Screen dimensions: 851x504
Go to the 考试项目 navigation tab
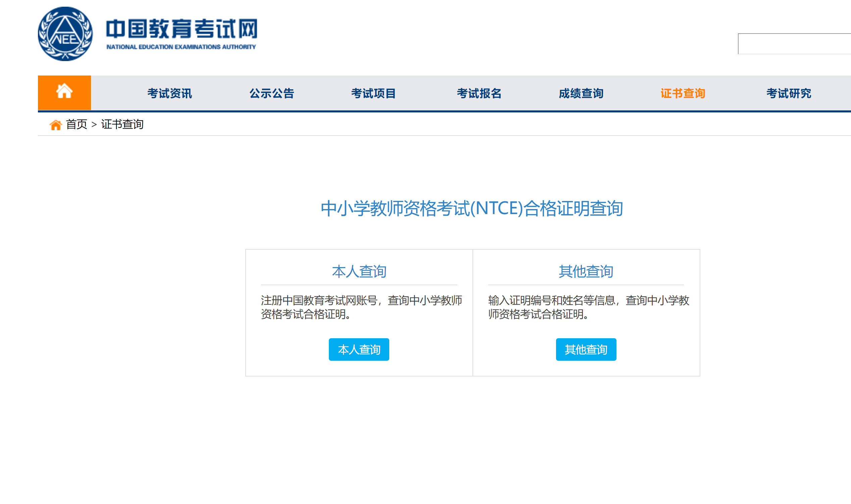(x=373, y=93)
